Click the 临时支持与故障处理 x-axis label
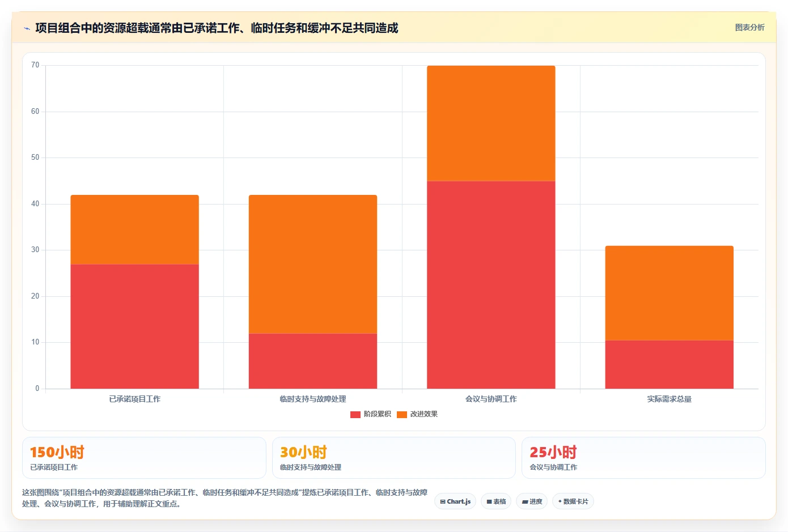This screenshot has height=532, width=788. coord(313,399)
